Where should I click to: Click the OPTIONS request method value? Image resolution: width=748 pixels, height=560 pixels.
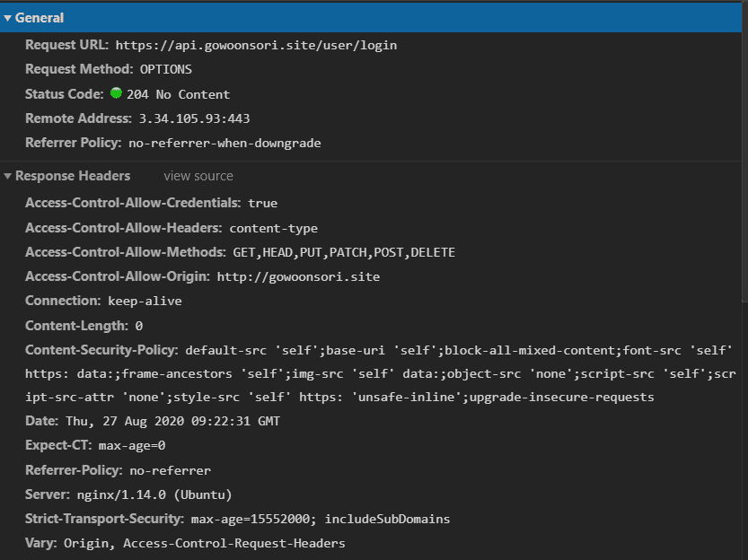pos(165,69)
